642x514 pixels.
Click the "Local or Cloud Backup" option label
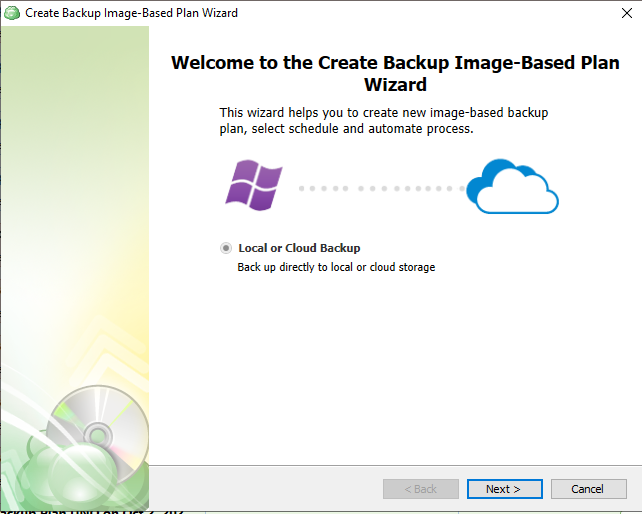(x=299, y=248)
